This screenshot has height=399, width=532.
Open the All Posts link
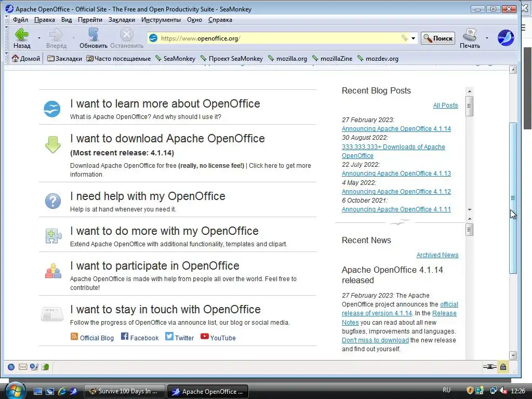pos(445,105)
